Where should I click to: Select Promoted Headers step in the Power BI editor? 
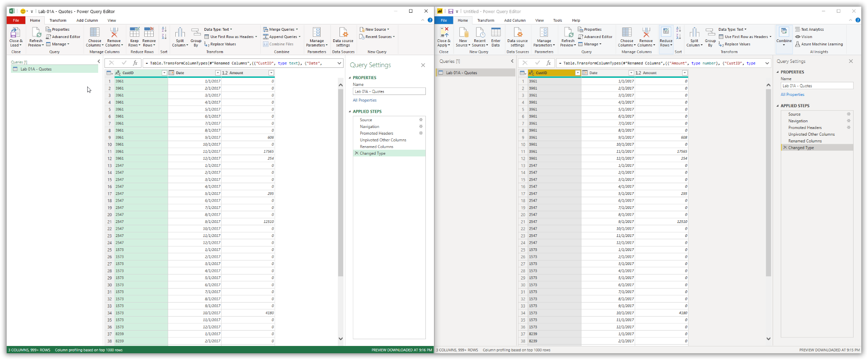click(x=817, y=128)
